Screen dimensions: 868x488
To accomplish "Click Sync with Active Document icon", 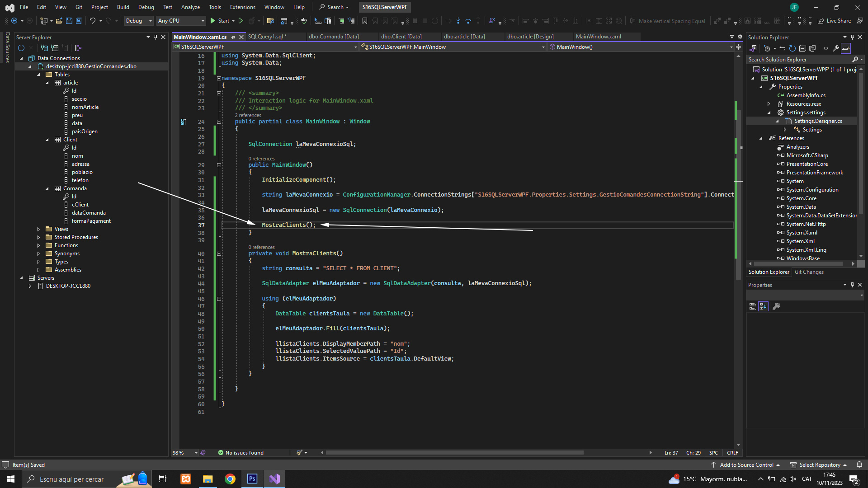I will [x=782, y=48].
